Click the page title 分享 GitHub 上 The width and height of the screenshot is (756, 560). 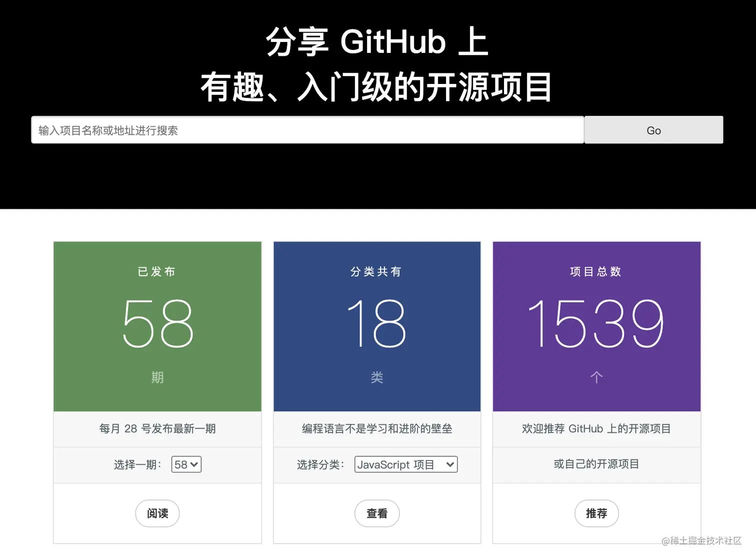[377, 42]
